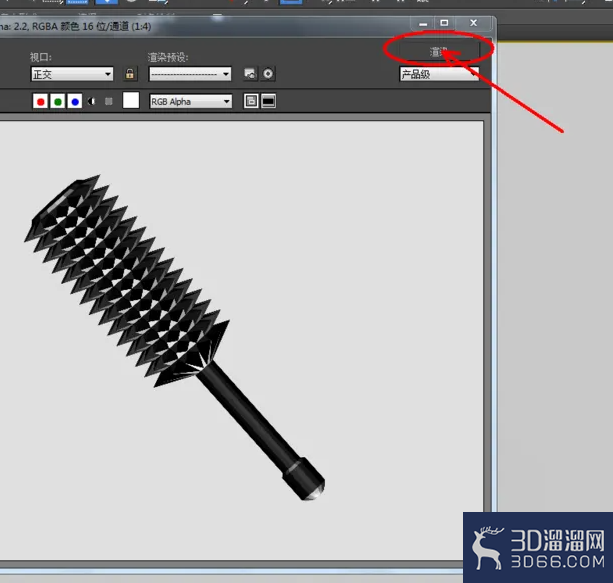613x583 pixels.
Task: Toggle the green channel button
Action: click(57, 102)
